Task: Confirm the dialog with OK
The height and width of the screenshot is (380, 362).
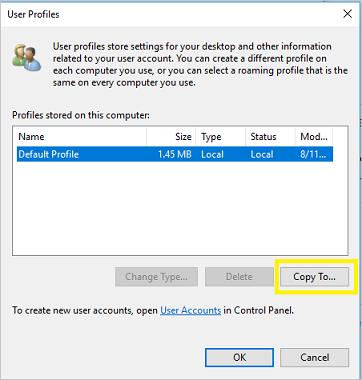Action: click(239, 357)
